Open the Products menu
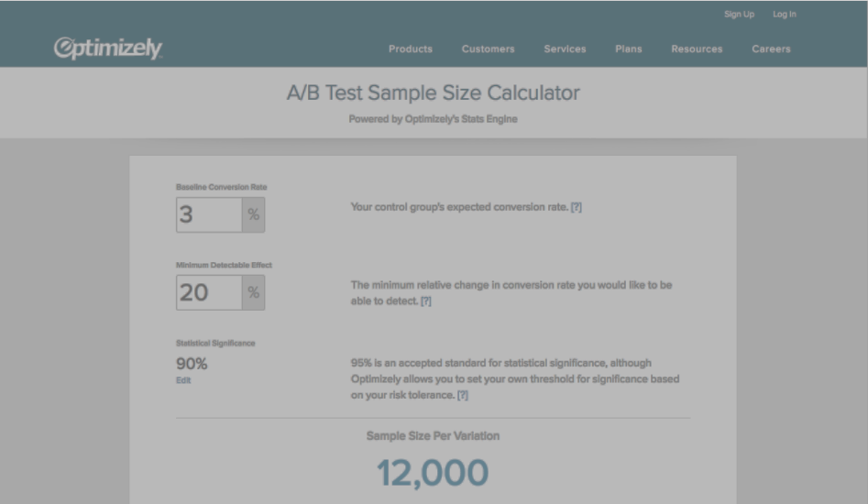Viewport: 868px width, 504px height. click(x=411, y=49)
